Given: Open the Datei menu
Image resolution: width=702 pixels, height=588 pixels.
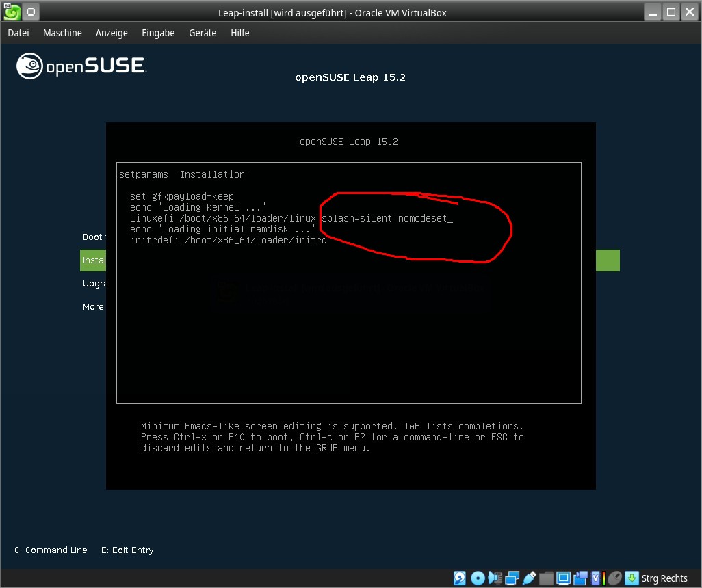Looking at the screenshot, I should tap(18, 33).
